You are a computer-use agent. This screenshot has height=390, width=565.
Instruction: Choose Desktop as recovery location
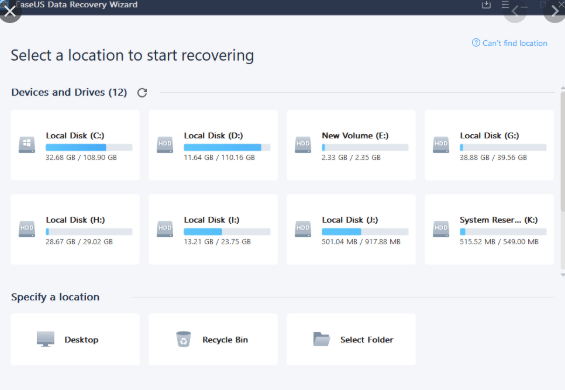75,339
